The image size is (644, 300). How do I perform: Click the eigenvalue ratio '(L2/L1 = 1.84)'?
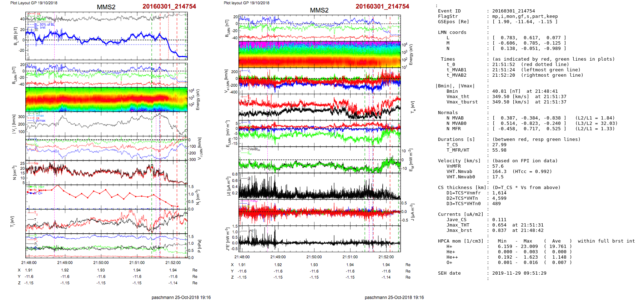(x=595, y=118)
